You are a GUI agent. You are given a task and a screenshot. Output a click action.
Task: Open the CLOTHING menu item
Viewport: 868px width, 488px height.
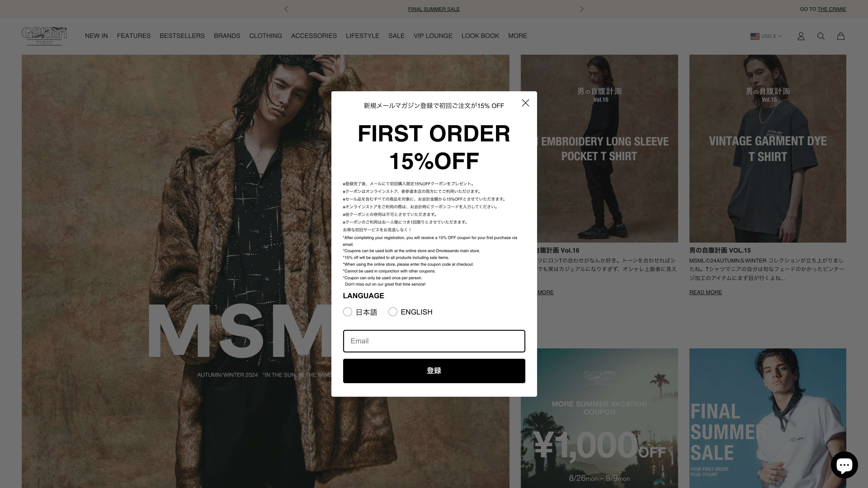pos(266,36)
